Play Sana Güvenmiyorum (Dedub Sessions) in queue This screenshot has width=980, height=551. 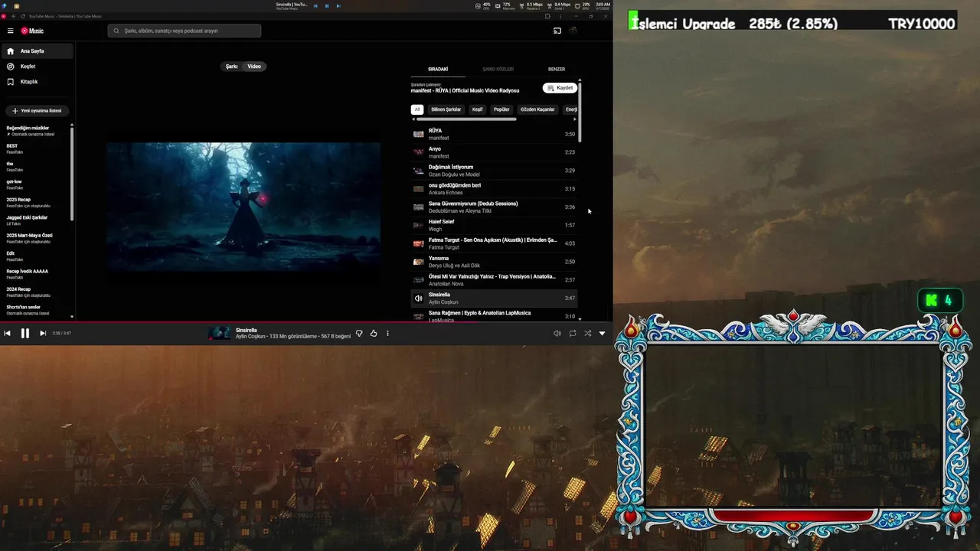point(494,207)
